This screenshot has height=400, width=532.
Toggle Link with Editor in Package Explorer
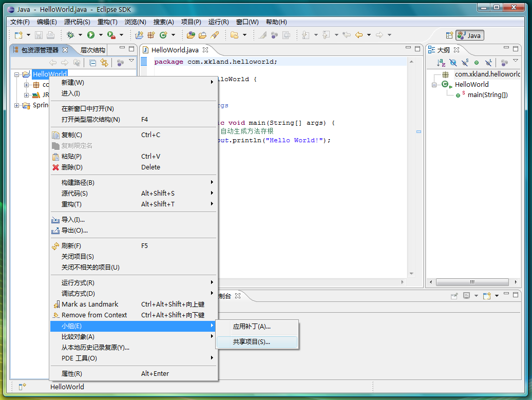coord(104,63)
